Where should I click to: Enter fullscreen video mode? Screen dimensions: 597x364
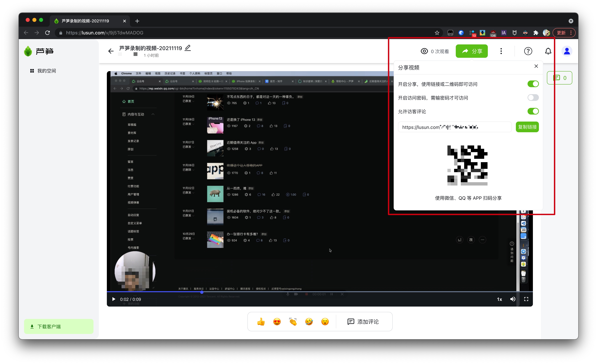tap(526, 299)
